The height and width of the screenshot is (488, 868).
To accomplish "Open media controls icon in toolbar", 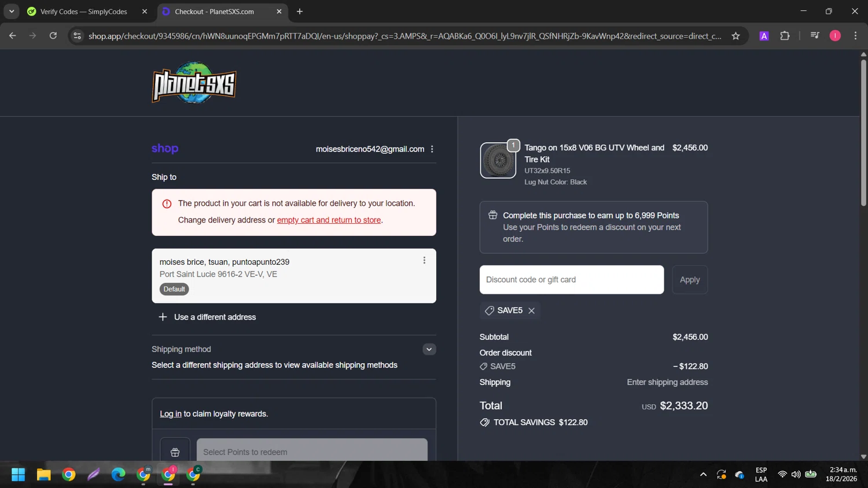I will [x=815, y=36].
